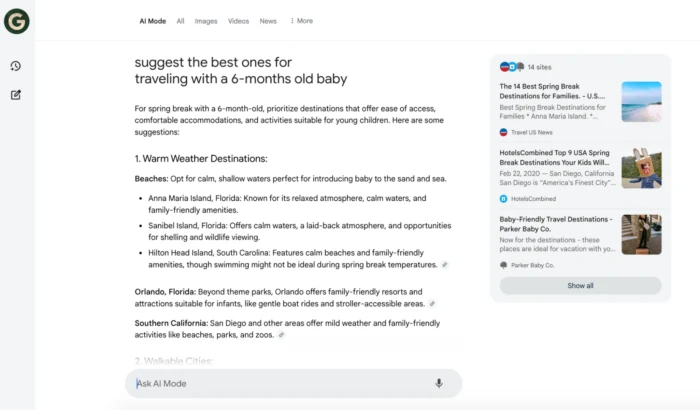Open The 14 Best Spring Break Destinations article

(552, 91)
